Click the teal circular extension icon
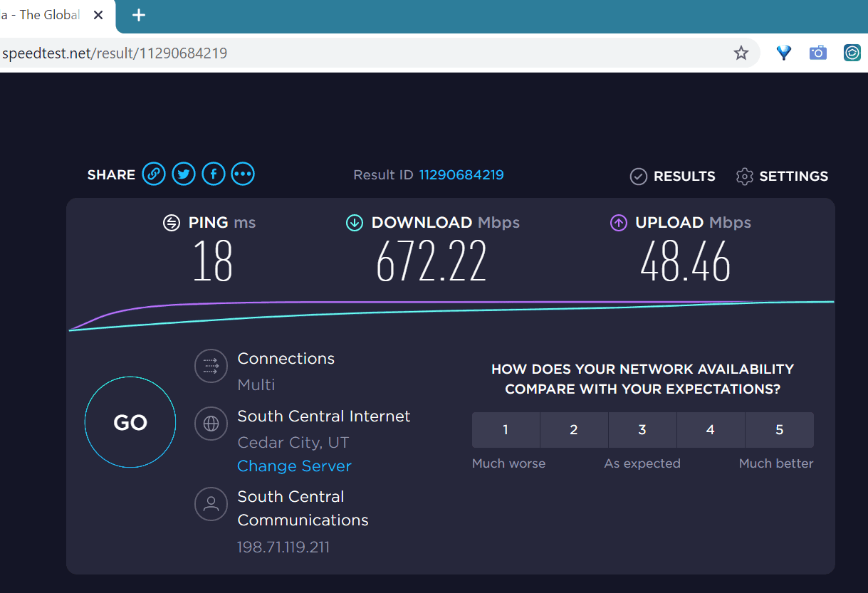This screenshot has width=868, height=593. click(x=852, y=53)
